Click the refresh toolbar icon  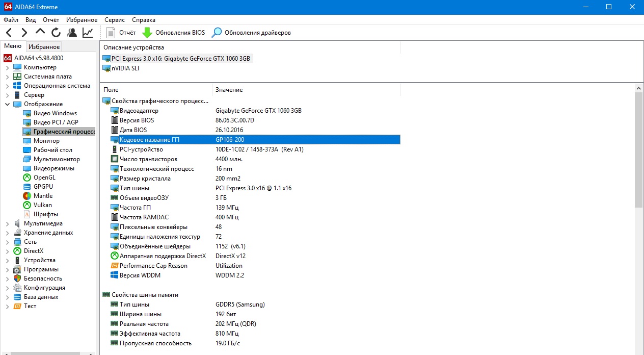click(56, 33)
